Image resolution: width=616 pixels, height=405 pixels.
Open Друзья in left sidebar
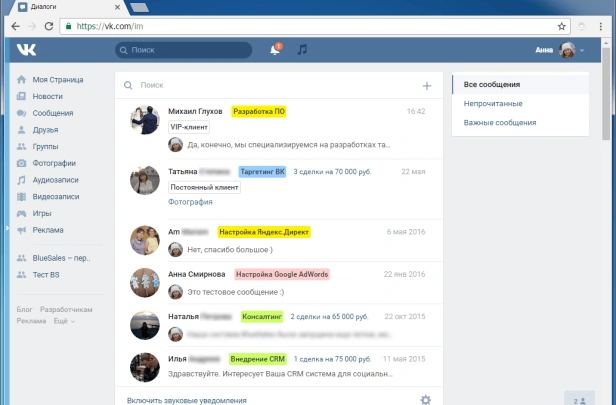pyautogui.click(x=46, y=129)
